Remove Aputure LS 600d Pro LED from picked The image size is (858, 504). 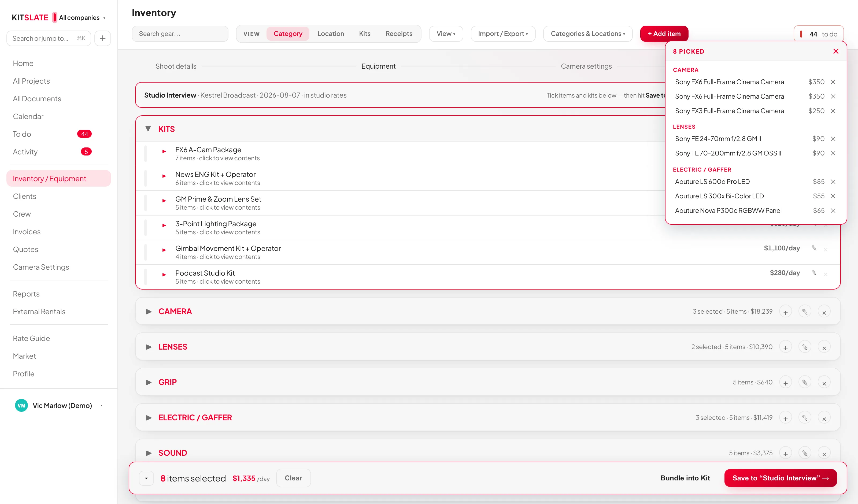point(833,181)
